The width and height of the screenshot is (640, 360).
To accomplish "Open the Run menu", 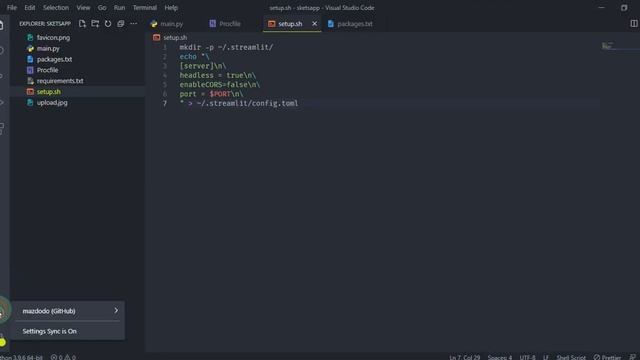I will coord(120,8).
